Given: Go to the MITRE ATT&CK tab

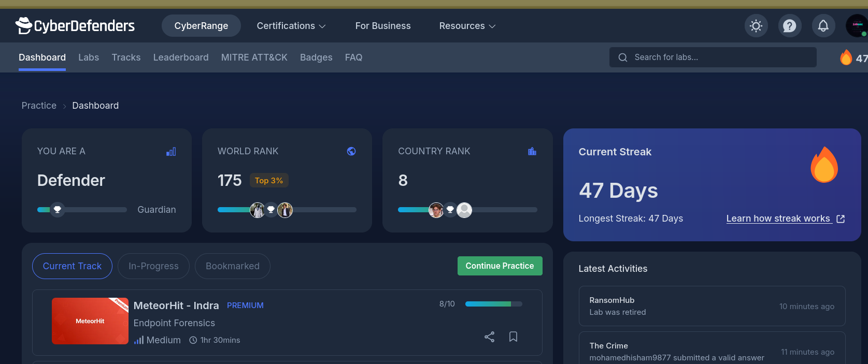Looking at the screenshot, I should (254, 57).
